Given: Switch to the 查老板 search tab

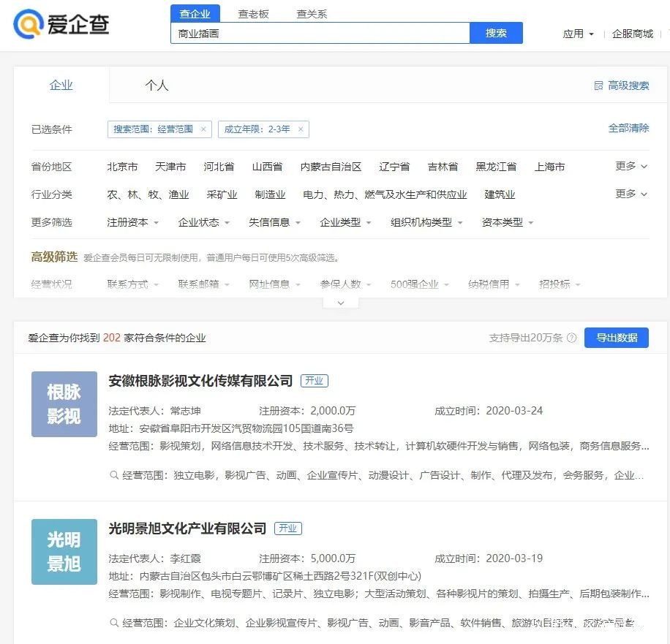Looking at the screenshot, I should [253, 14].
